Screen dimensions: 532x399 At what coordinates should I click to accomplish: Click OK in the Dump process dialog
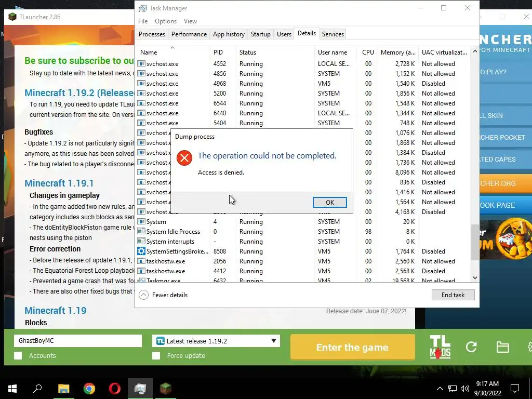click(x=329, y=202)
